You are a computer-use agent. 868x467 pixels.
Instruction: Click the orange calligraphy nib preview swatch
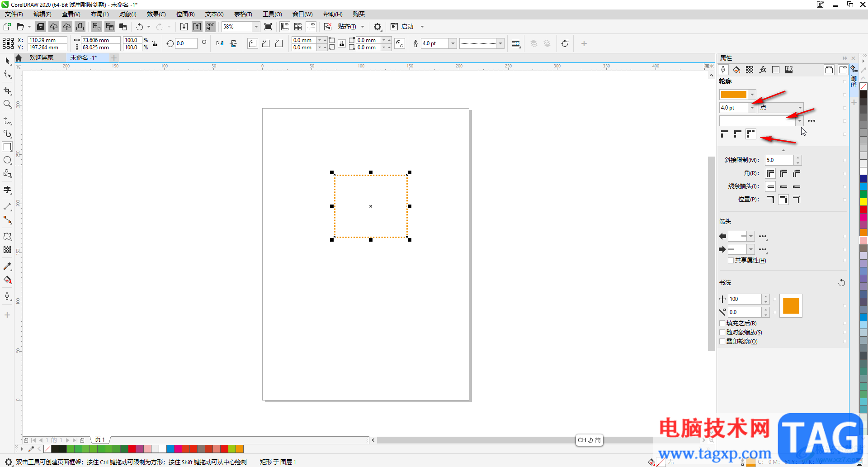click(791, 306)
